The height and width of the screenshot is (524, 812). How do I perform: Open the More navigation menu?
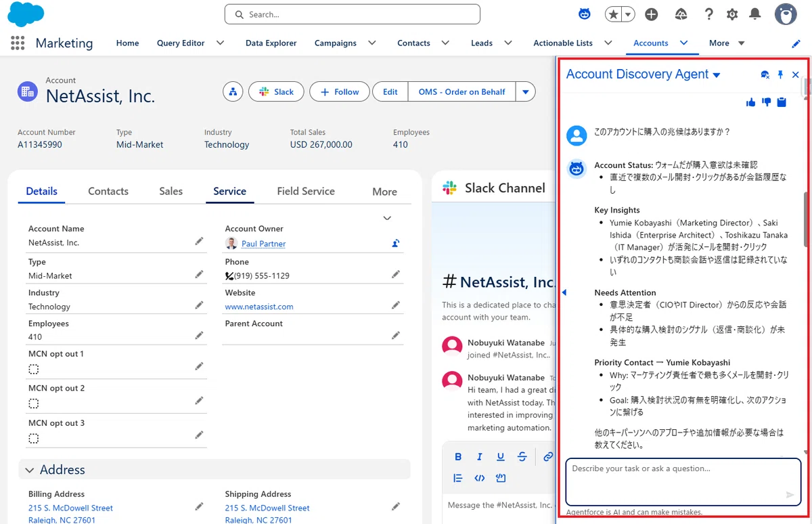point(727,43)
